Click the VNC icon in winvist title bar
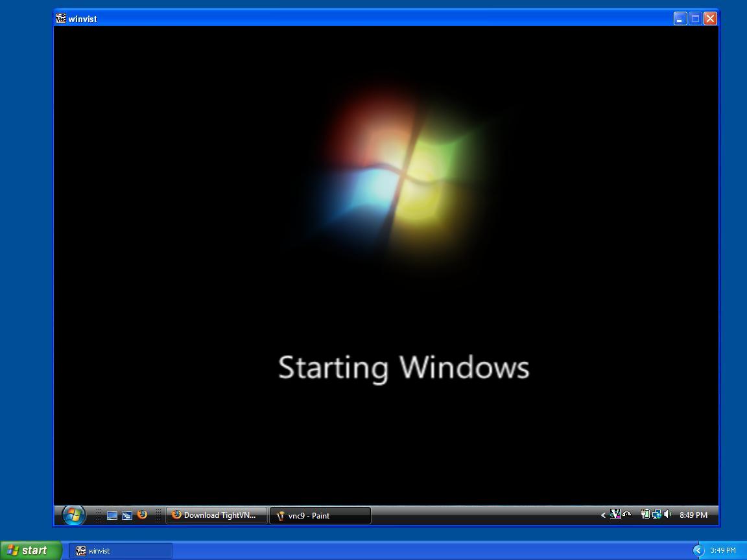Viewport: 747px width, 560px height. point(61,19)
